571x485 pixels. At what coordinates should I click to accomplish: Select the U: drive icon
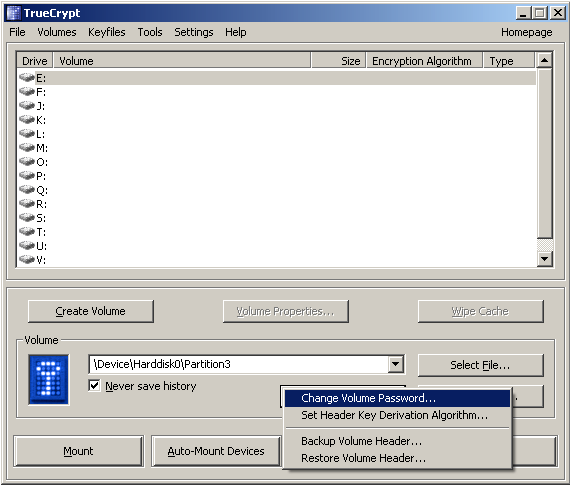click(x=27, y=245)
